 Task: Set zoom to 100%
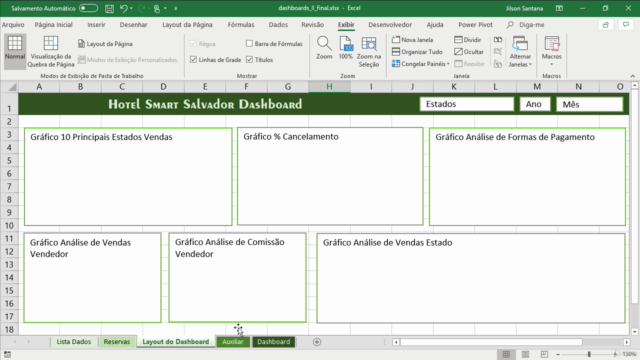(345, 48)
